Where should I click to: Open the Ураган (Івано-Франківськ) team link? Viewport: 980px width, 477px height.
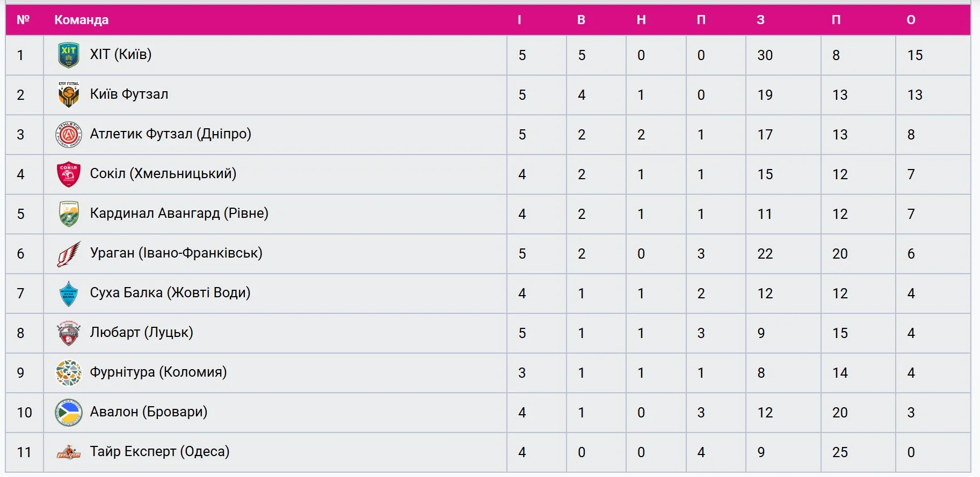click(176, 253)
